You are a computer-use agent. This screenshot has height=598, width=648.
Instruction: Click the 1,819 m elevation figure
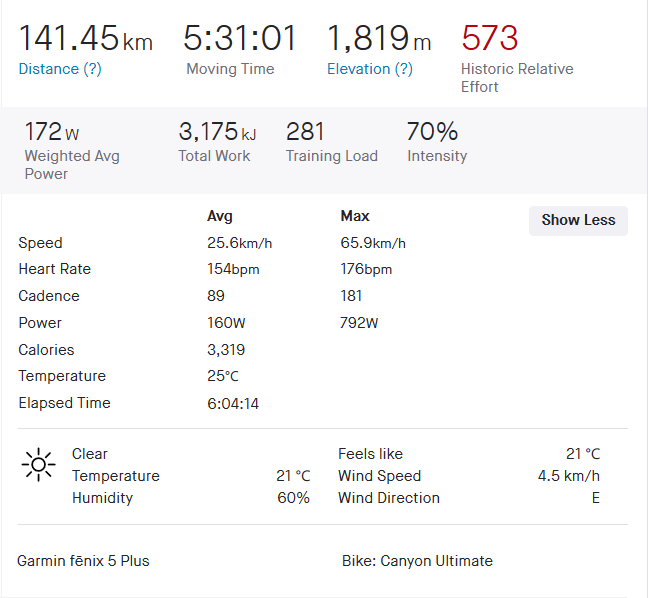tap(379, 38)
